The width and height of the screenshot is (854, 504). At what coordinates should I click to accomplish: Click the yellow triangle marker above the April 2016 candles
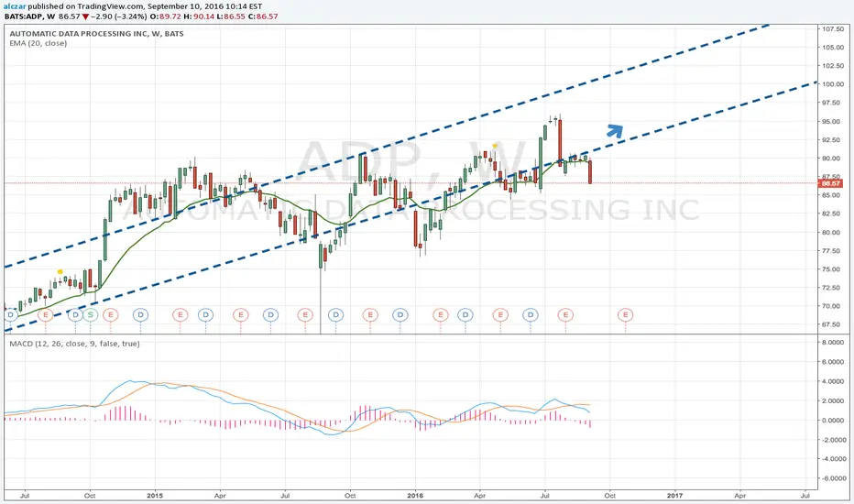coord(495,146)
